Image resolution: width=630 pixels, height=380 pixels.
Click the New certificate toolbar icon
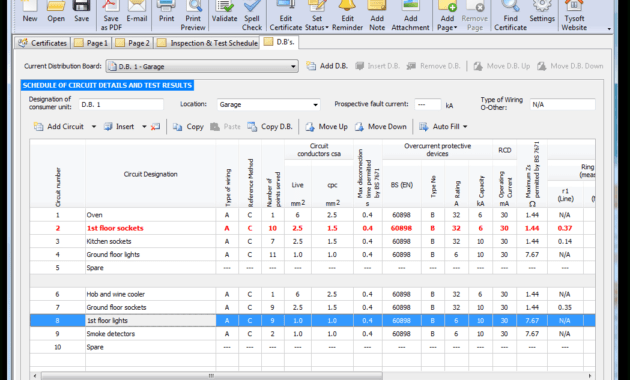(30, 11)
